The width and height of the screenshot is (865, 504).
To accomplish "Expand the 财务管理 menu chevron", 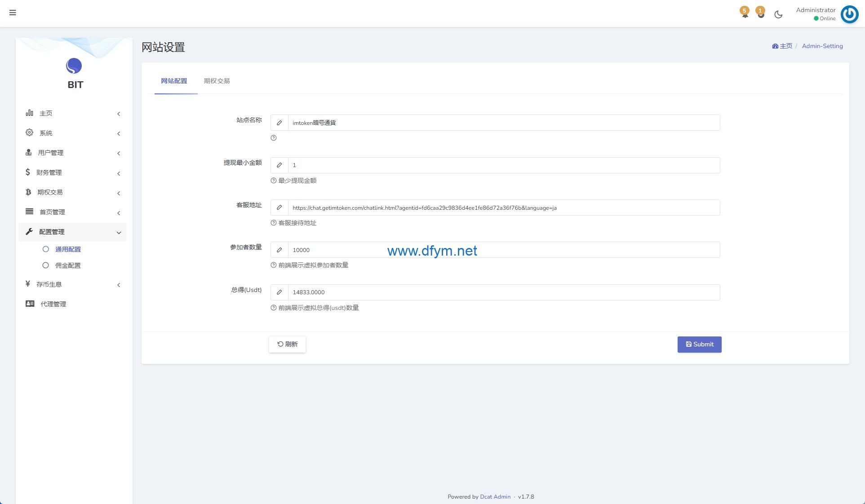I will 119,173.
